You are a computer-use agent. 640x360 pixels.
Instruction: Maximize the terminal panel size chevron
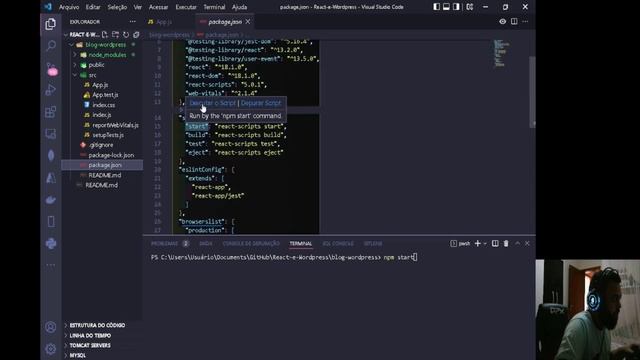point(518,244)
